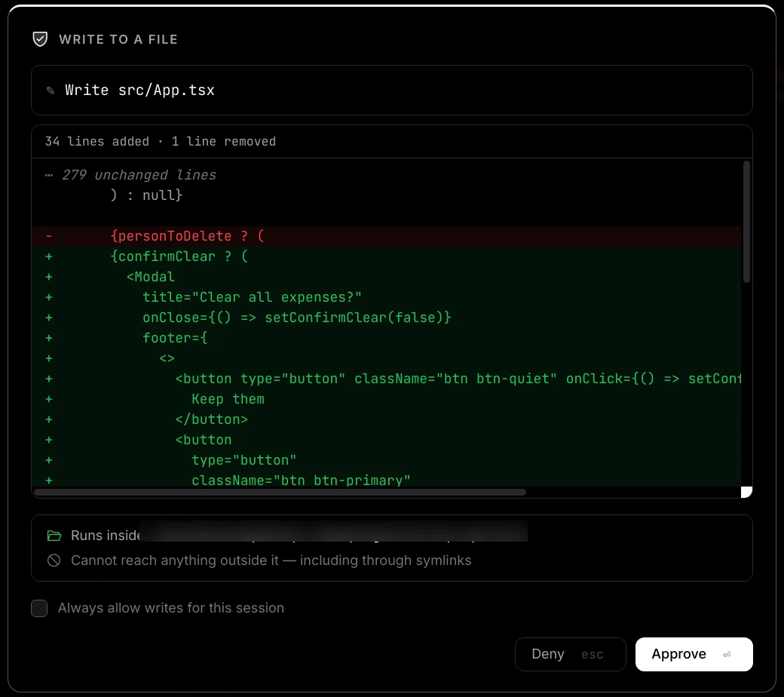The image size is (784, 697).
Task: Click the "<Modal" added line
Action: coord(387,277)
